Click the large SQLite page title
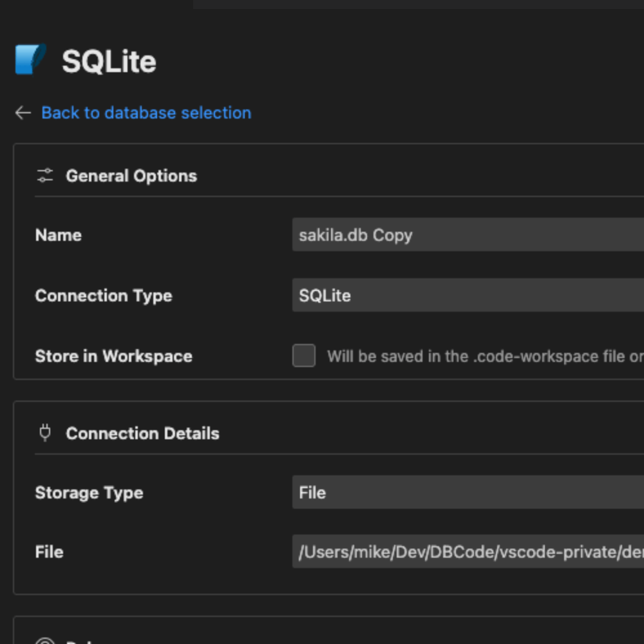This screenshot has width=644, height=644. click(109, 62)
